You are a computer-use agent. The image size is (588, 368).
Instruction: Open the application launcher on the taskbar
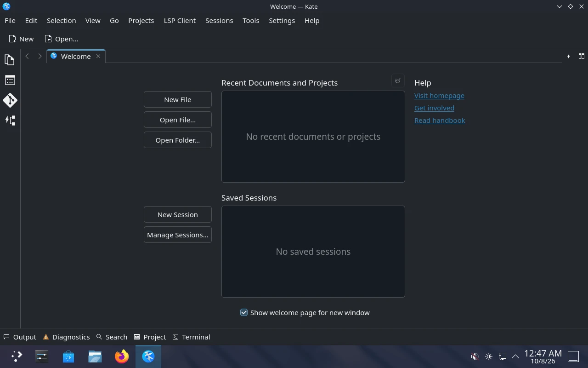(x=17, y=356)
